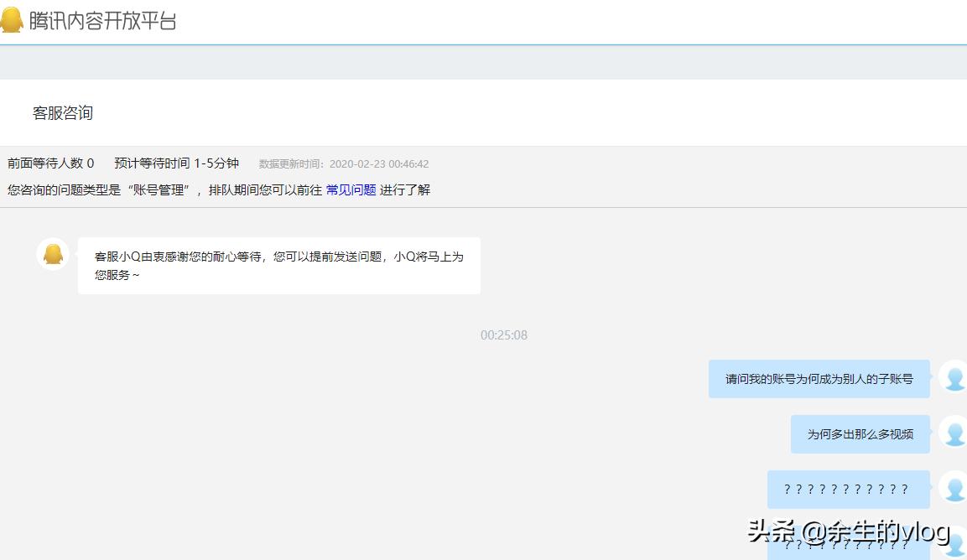Viewport: 967px width, 560px height.
Task: Select the customer service 小Q avatar
Action: click(x=53, y=253)
